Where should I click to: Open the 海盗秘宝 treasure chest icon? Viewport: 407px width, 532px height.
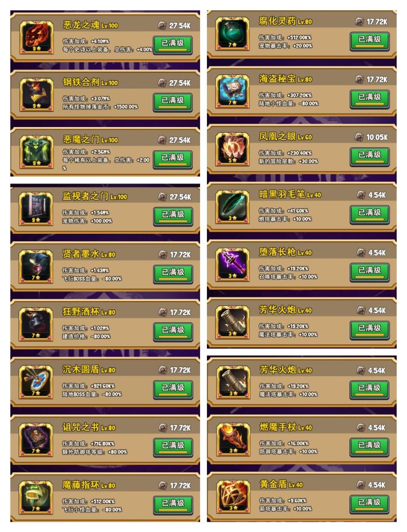[x=233, y=91]
